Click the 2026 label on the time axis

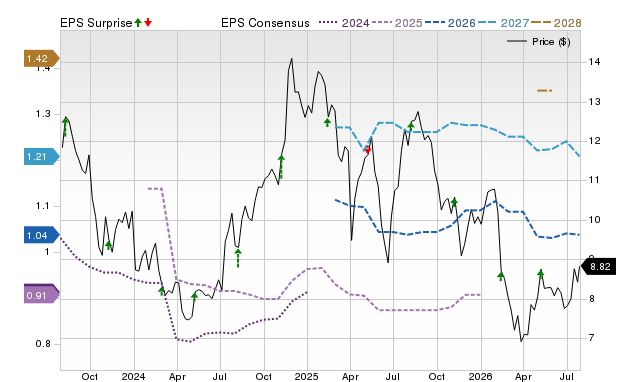[480, 376]
